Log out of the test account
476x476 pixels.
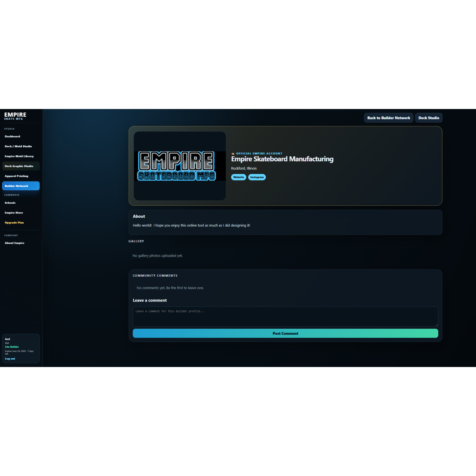click(10, 359)
